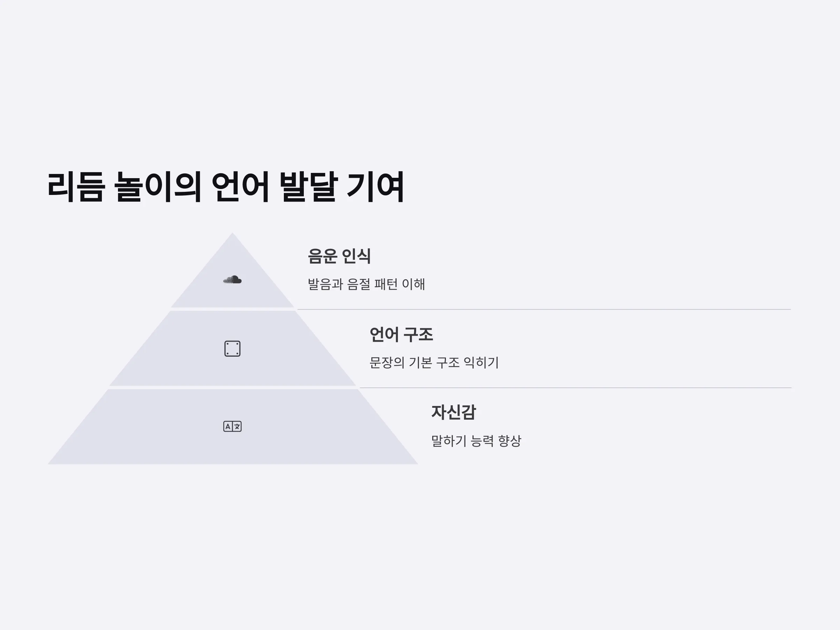Select divider line under '발음과 음절 패턴 이해'

click(x=544, y=309)
